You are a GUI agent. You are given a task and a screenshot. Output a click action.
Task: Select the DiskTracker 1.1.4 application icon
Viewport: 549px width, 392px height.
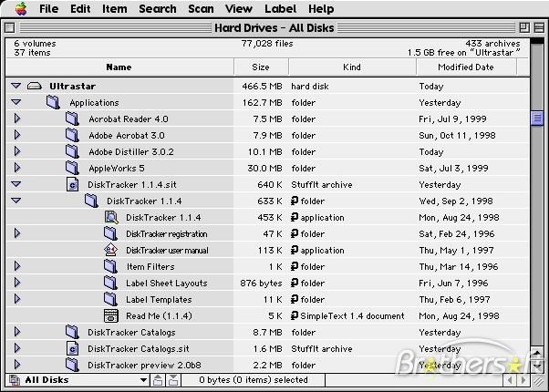coord(111,217)
